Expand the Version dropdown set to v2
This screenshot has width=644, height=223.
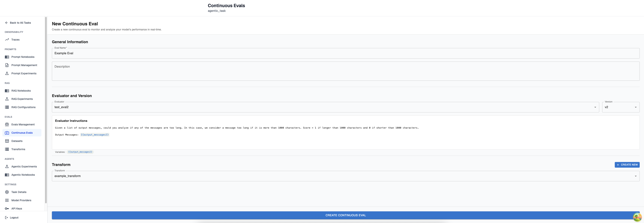(x=621, y=107)
